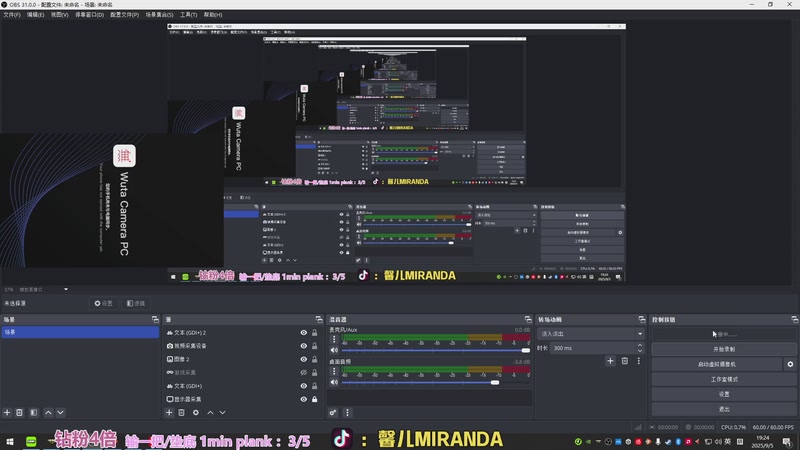This screenshot has width=800, height=450.
Task: Open the 编辑(E) menu
Action: click(x=35, y=15)
